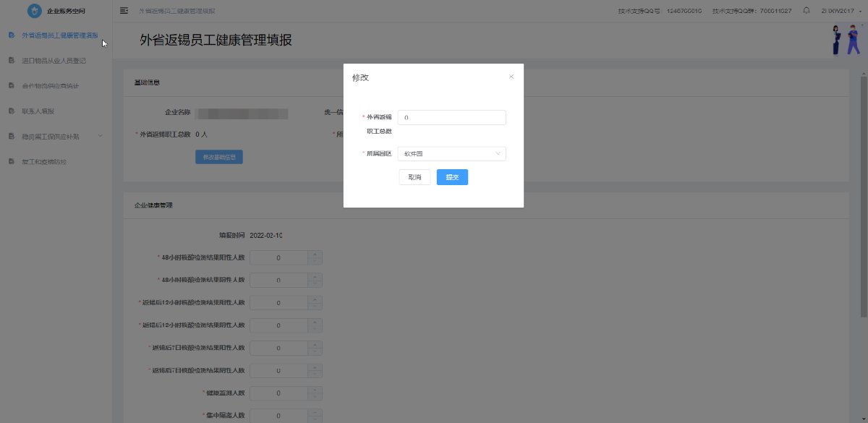Open the 所属园区 dropdown in dialog
The height and width of the screenshot is (423, 868).
[x=451, y=153]
